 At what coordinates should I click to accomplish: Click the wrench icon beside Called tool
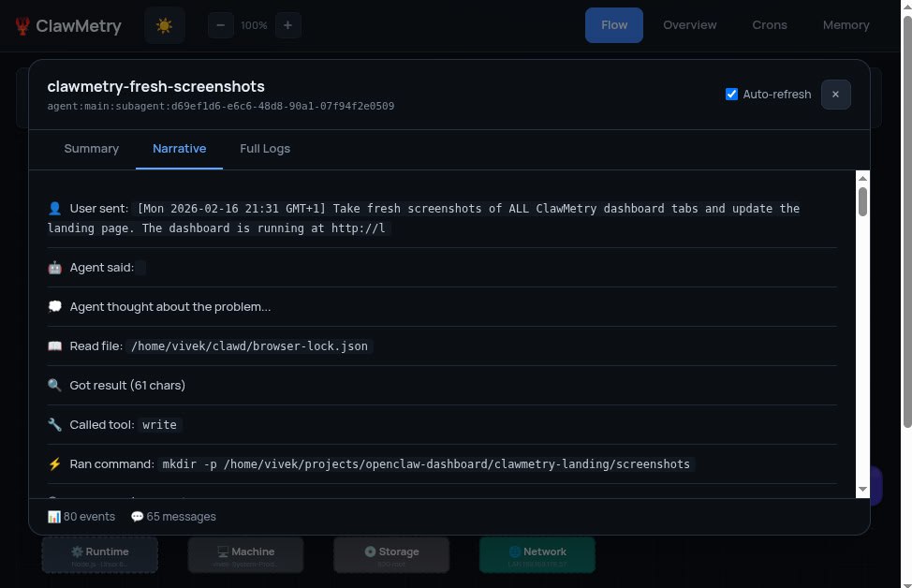point(54,425)
